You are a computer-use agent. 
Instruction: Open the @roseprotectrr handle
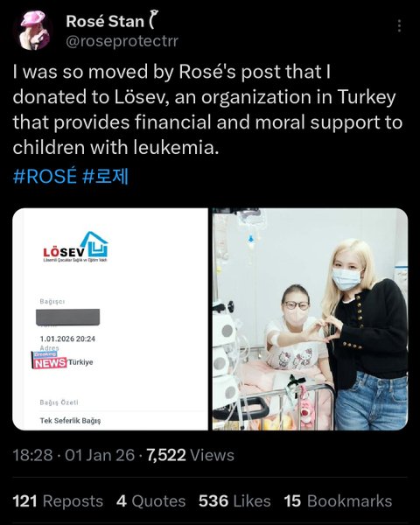tap(122, 41)
